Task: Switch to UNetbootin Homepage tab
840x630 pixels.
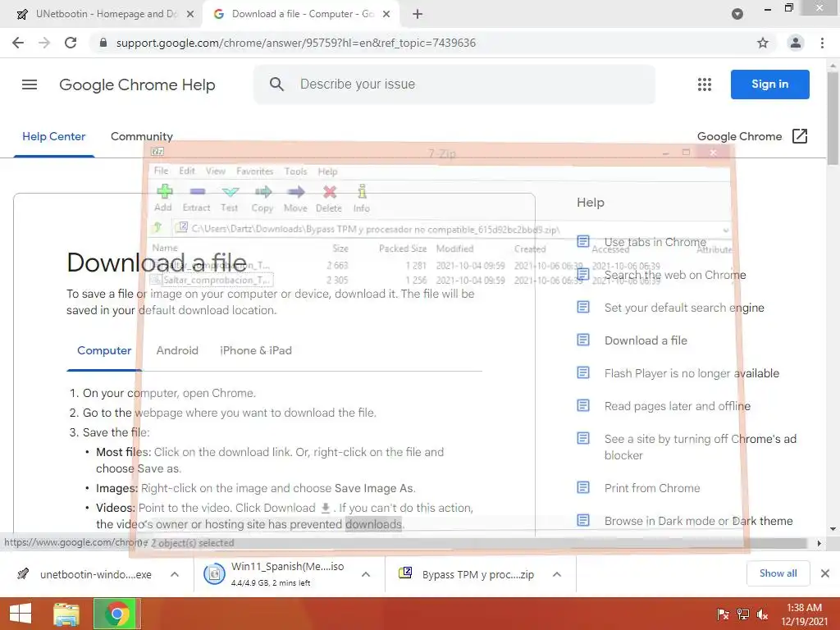Action: coord(104,14)
